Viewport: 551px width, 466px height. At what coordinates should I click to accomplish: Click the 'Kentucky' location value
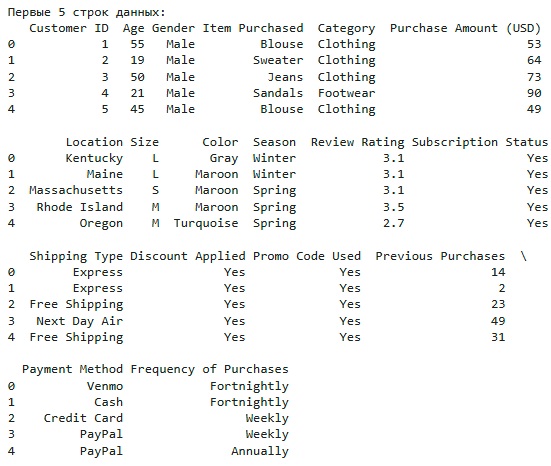94,158
